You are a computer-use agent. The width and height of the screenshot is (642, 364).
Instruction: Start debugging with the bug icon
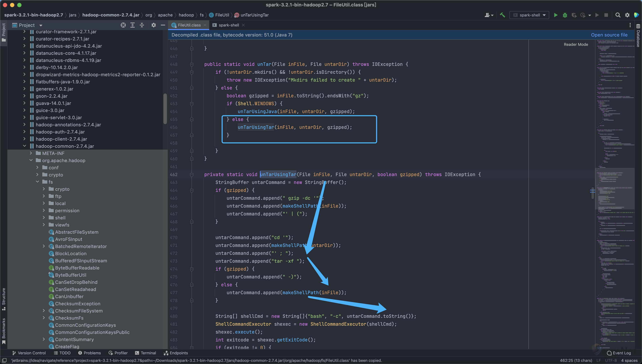click(x=565, y=15)
